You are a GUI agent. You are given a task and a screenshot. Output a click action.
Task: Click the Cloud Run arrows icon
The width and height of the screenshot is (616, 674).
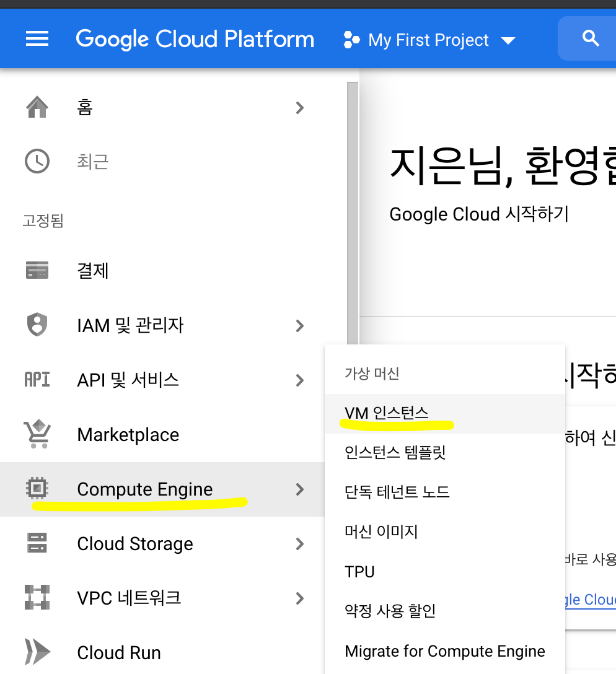point(37,652)
